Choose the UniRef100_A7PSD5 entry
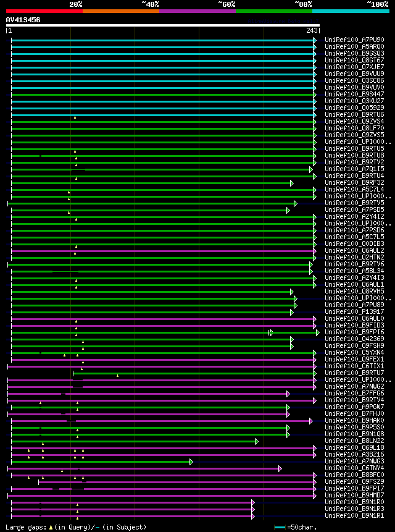 (x=354, y=209)
